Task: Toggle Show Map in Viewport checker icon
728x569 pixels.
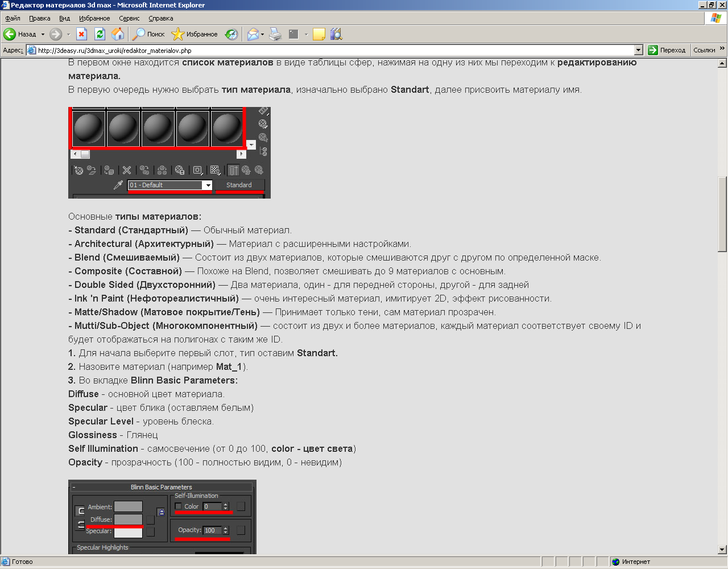Action: 215,170
